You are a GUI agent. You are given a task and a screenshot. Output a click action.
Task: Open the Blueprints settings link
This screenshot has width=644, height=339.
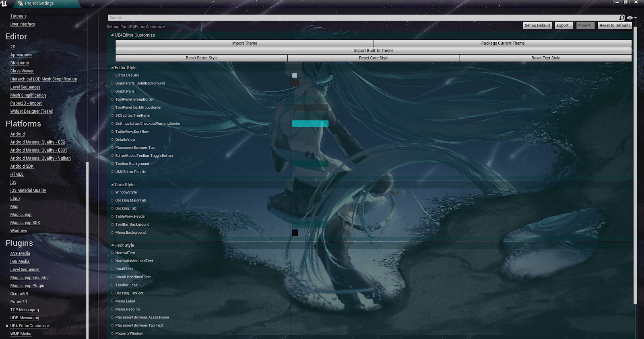coord(20,63)
